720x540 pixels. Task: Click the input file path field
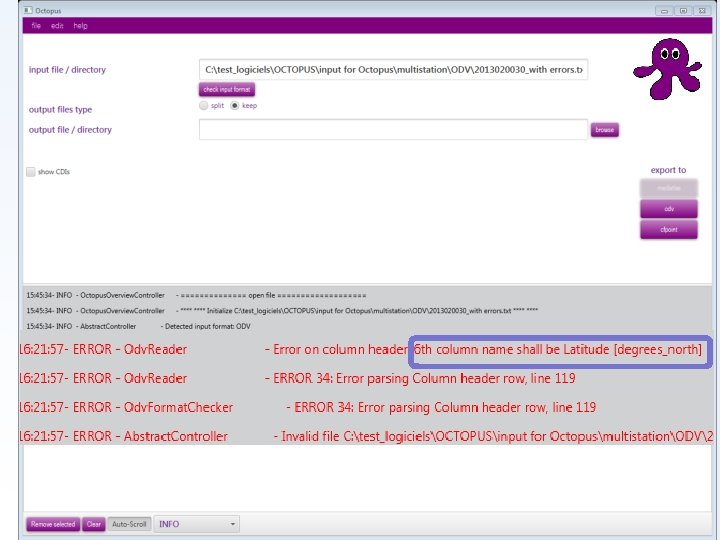pos(394,69)
